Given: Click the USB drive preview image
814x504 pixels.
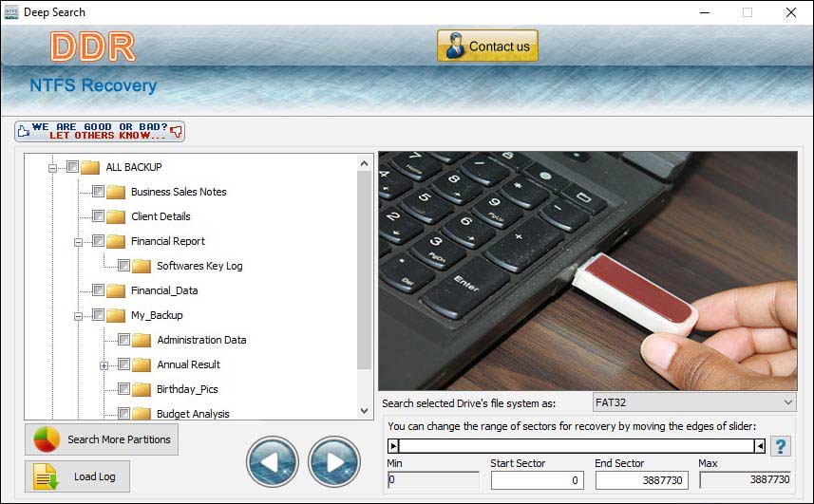Looking at the screenshot, I should [588, 271].
